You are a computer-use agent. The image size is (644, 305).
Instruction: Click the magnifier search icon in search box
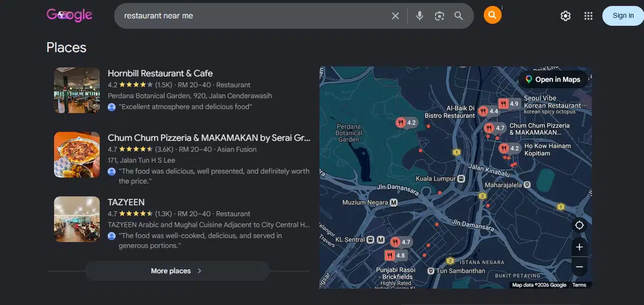click(x=459, y=16)
